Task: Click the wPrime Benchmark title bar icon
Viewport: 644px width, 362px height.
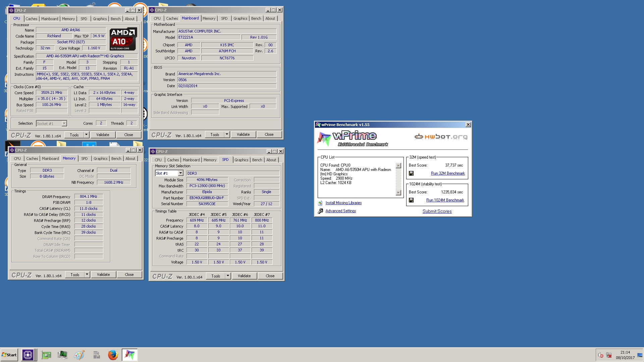Action: coord(318,125)
